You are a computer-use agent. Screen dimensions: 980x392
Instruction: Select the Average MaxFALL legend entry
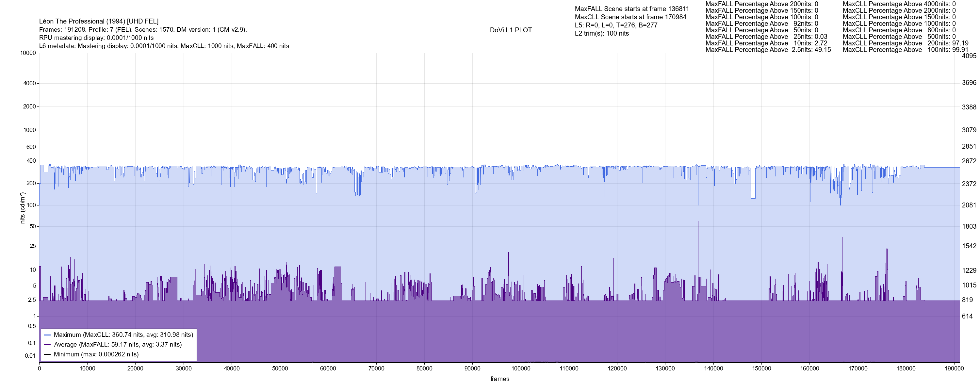(x=118, y=345)
